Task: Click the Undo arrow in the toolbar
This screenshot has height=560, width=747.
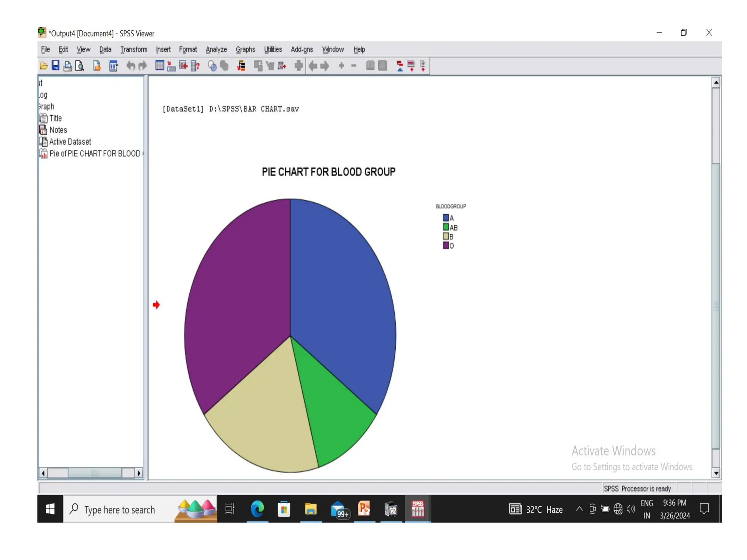Action: (x=131, y=66)
